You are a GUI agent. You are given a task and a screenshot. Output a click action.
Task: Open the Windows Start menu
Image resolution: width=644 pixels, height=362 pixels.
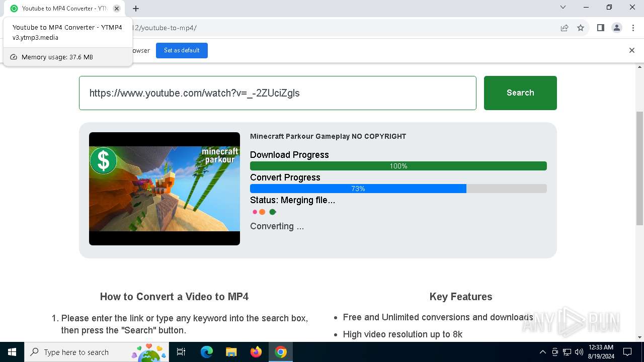pyautogui.click(x=12, y=352)
